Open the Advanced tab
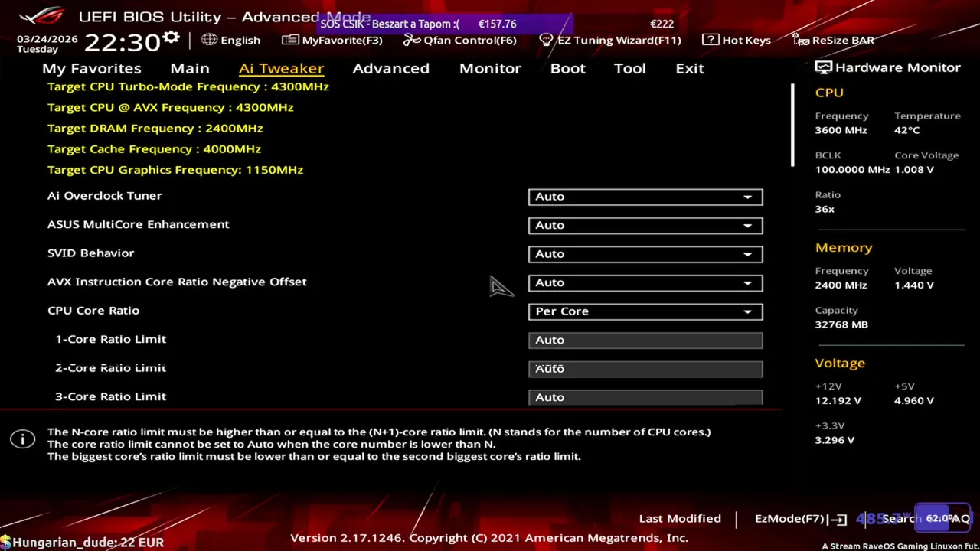 pyautogui.click(x=390, y=68)
